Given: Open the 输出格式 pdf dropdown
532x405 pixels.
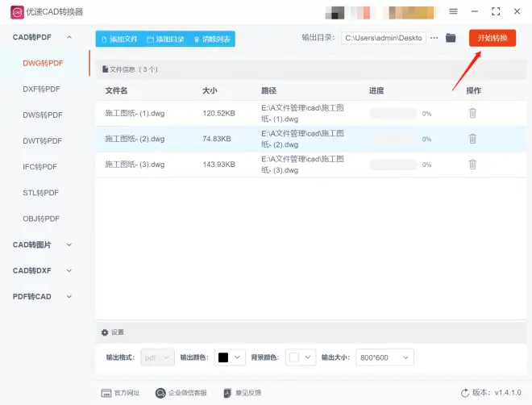Looking at the screenshot, I should pos(157,357).
